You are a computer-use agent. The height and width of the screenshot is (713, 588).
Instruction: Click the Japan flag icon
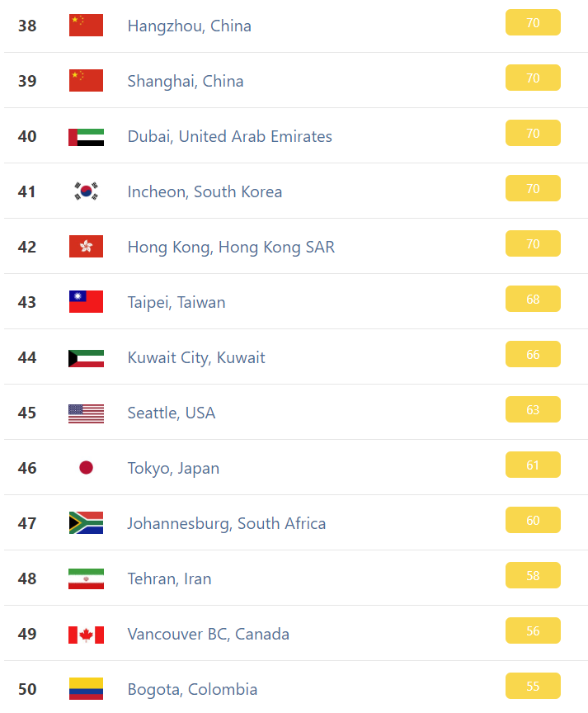click(86, 467)
